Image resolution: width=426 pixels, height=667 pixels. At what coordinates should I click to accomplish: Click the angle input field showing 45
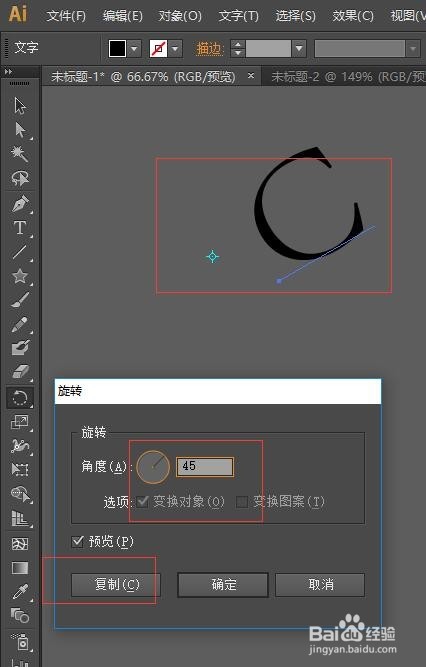coord(205,467)
